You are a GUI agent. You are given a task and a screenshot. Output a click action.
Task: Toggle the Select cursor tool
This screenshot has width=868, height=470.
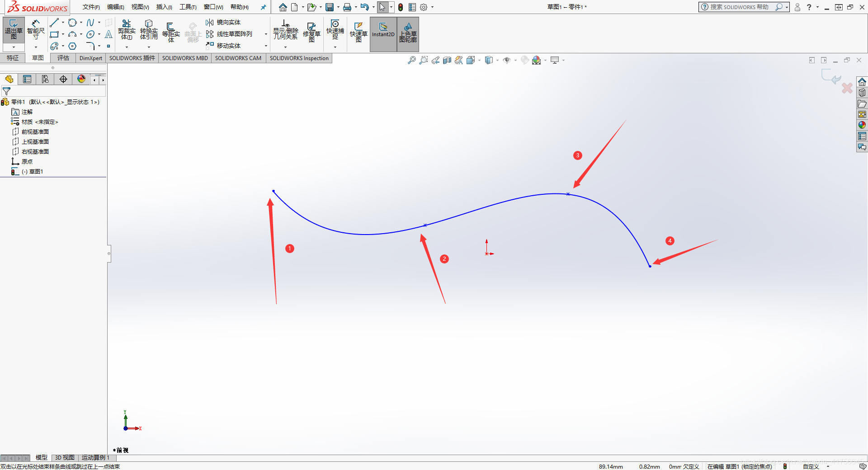tap(382, 7)
